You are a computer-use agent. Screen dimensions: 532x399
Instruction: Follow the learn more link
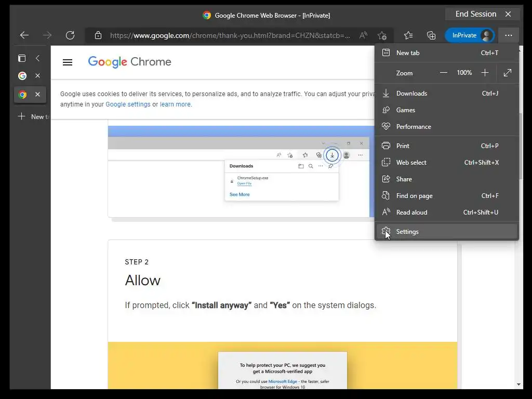point(175,104)
